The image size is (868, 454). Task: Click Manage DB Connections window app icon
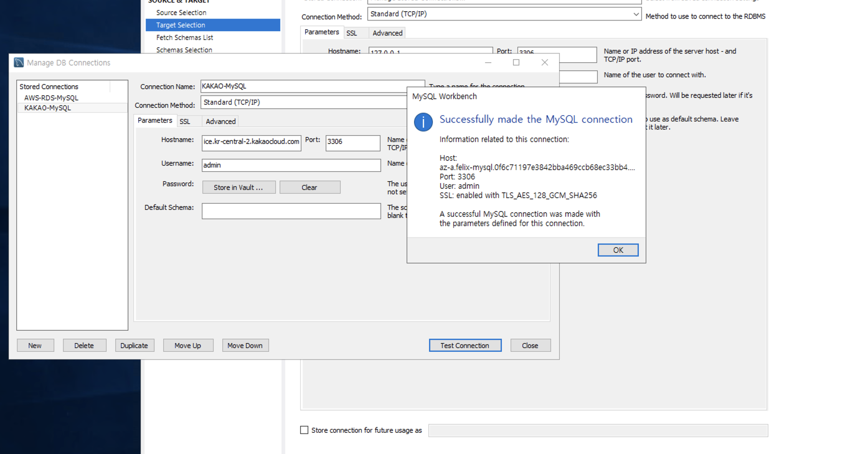(x=19, y=63)
